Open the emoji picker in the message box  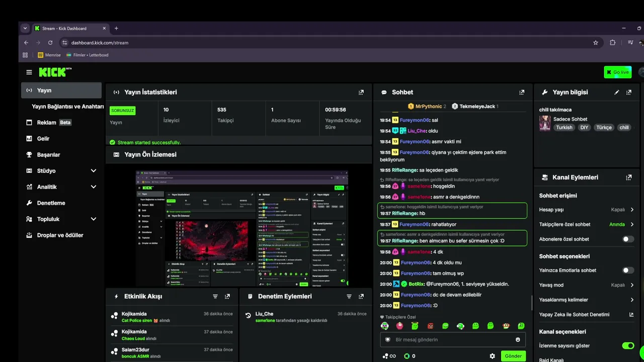coord(518,340)
